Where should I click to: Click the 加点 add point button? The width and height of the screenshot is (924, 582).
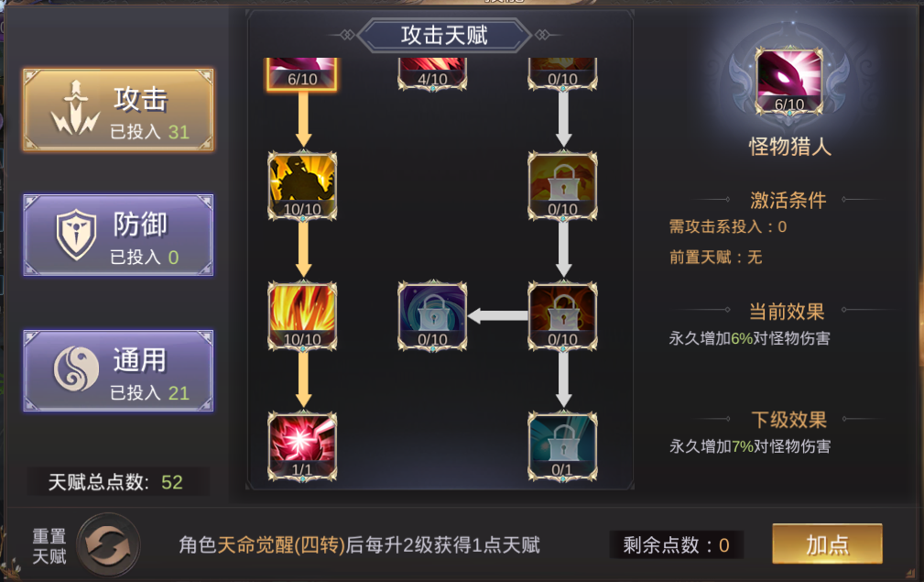pos(827,544)
